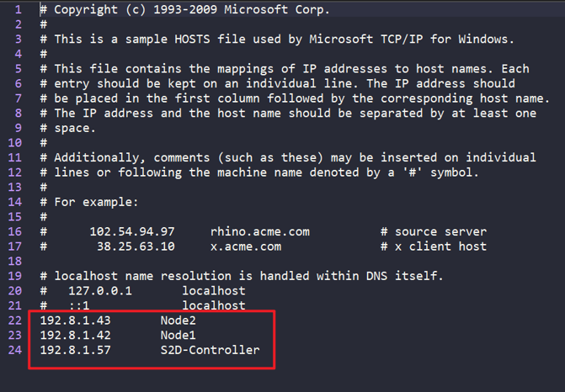
Task: Click the '# source server' comment
Action: tap(434, 231)
